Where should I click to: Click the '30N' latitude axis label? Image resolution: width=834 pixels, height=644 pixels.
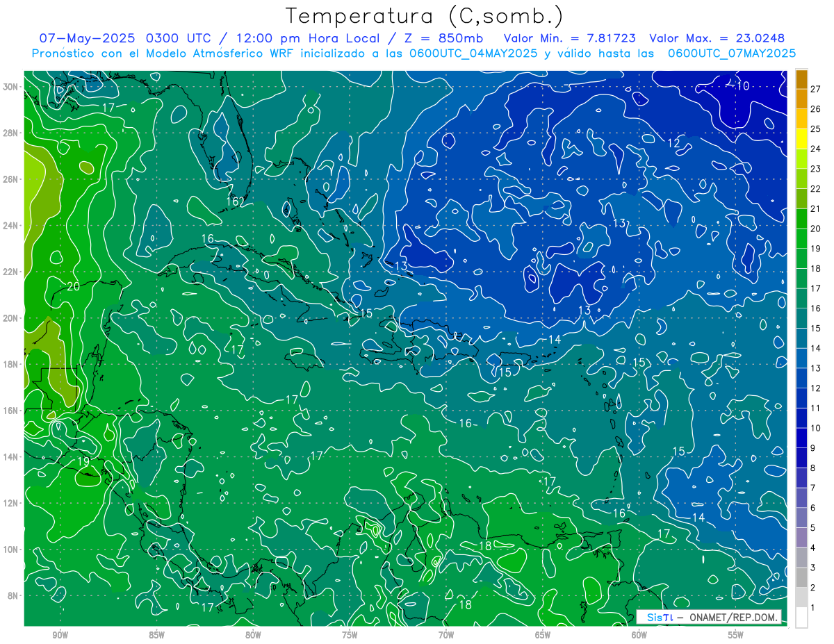10,87
